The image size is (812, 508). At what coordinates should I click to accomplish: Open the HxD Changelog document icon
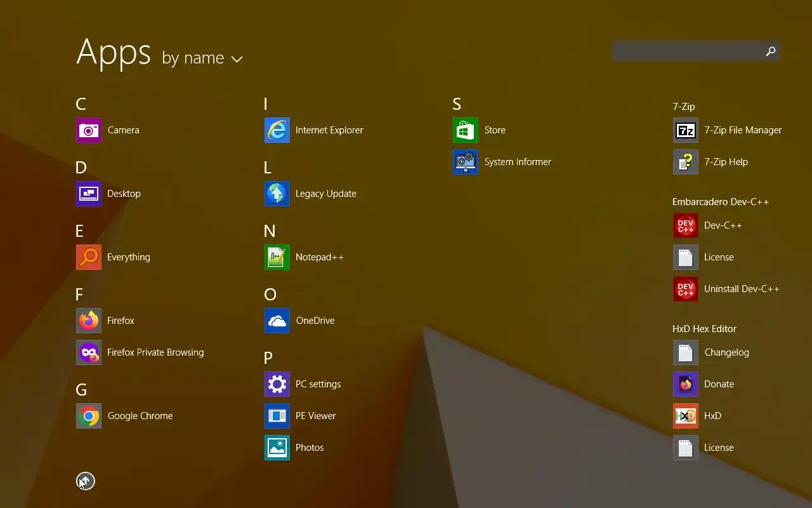coord(686,352)
